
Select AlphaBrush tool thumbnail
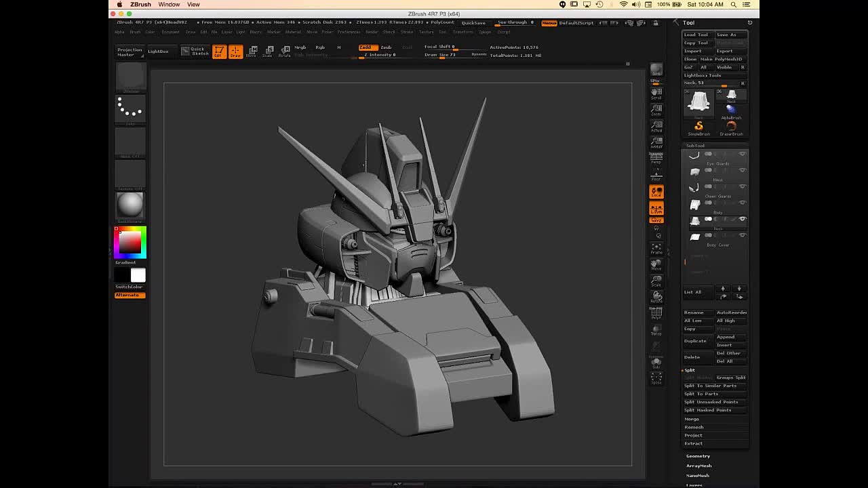731,111
